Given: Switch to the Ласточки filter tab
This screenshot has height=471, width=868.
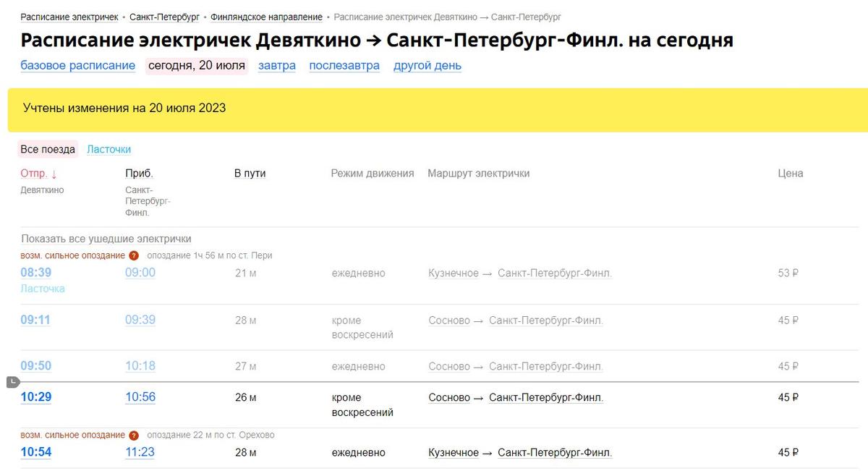Looking at the screenshot, I should [109, 150].
